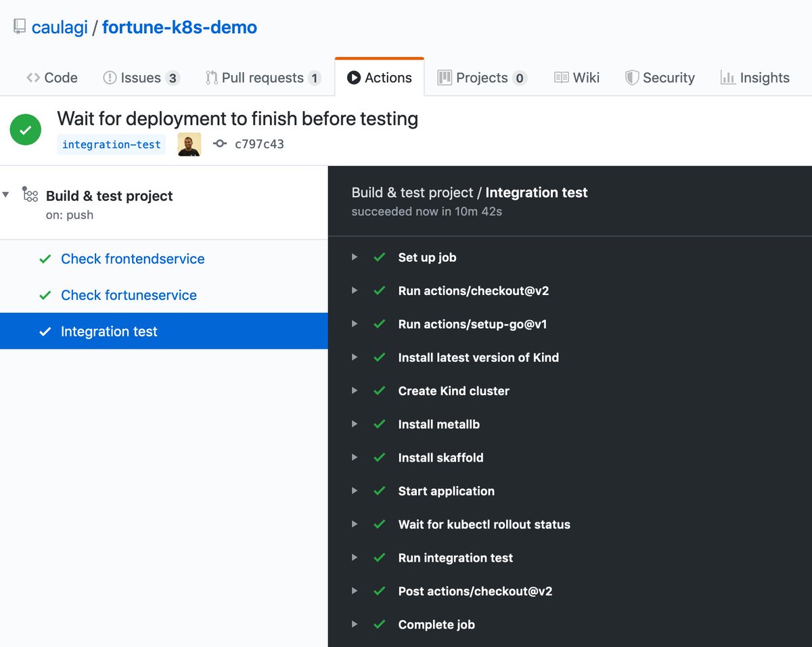
Task: Click the green check beside Set up job
Action: pyautogui.click(x=380, y=257)
